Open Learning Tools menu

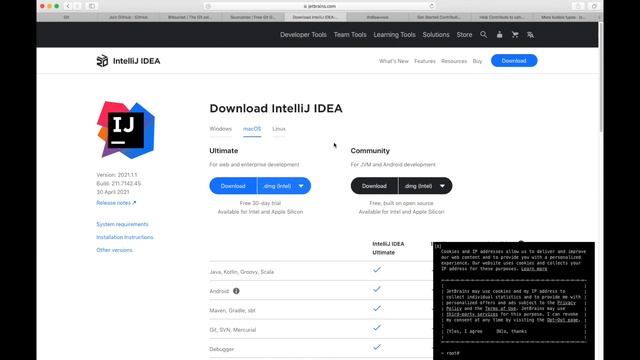click(x=394, y=35)
